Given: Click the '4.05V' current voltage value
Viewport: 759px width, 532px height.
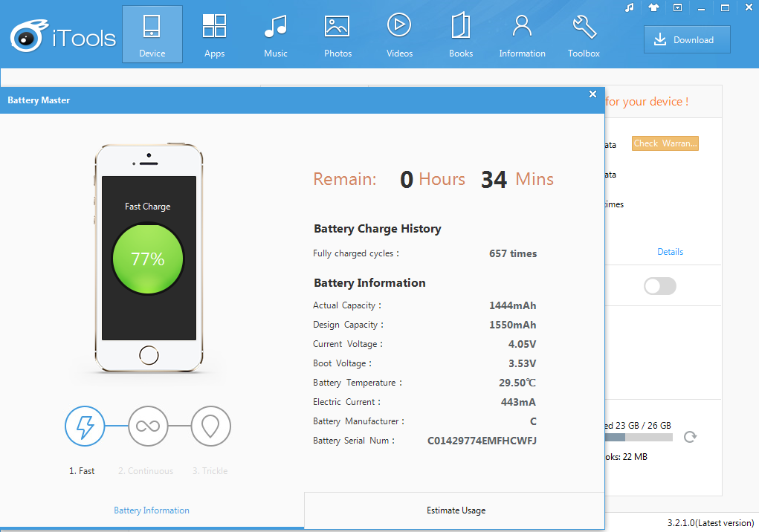Looking at the screenshot, I should [523, 344].
